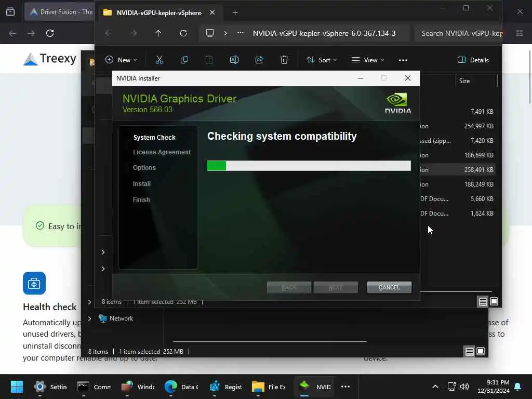Click the Search NVIDIA-vGPU-kepler search box
The width and height of the screenshot is (532, 399).
point(458,33)
